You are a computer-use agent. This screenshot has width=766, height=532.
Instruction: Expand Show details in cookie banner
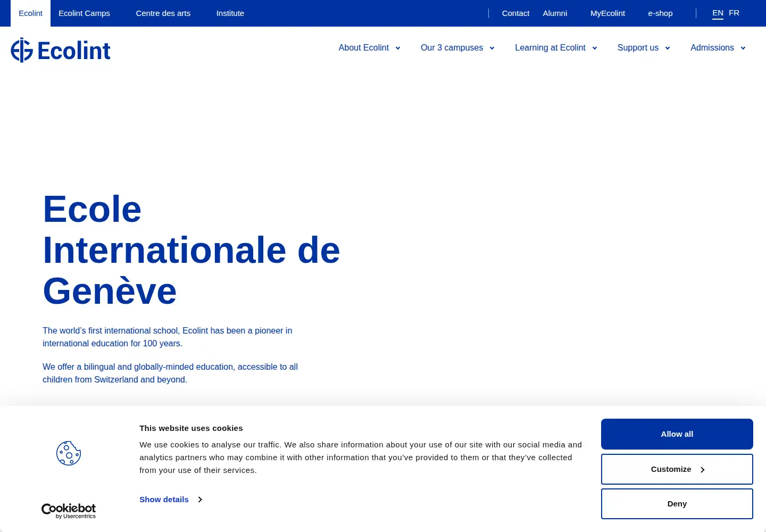[x=171, y=500]
